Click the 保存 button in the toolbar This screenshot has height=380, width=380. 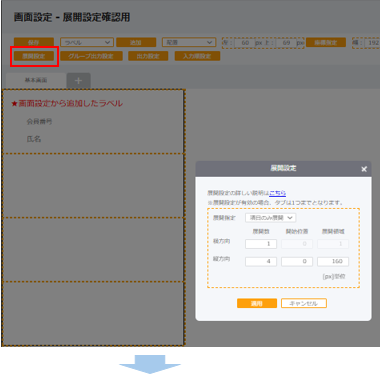[34, 42]
